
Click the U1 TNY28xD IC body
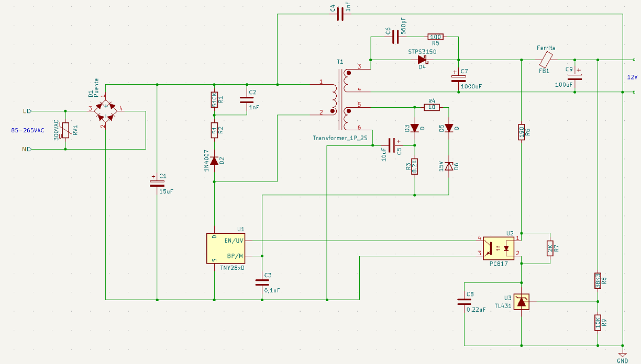[x=226, y=248]
